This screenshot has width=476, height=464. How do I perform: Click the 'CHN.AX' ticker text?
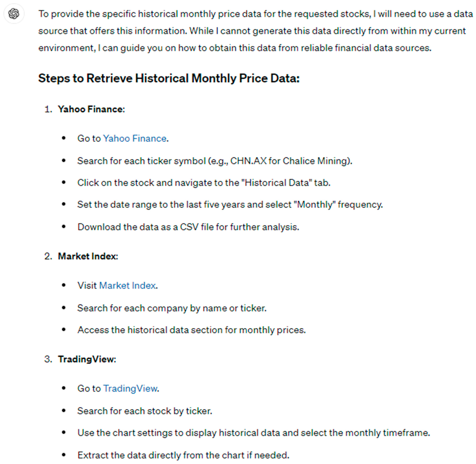(248, 161)
